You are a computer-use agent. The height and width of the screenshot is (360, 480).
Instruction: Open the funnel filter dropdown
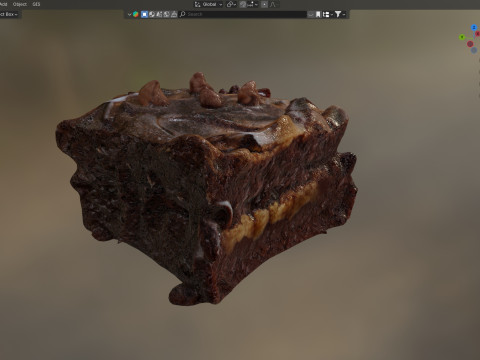(x=340, y=14)
